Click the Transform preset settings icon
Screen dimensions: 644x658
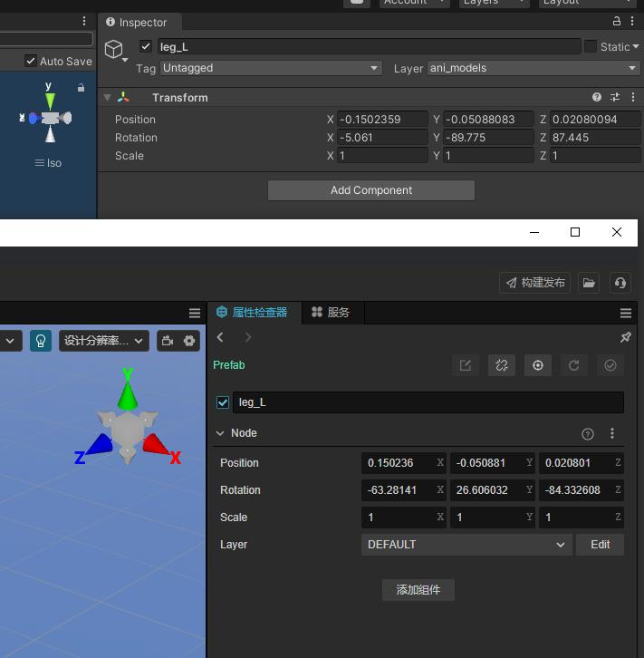[615, 97]
